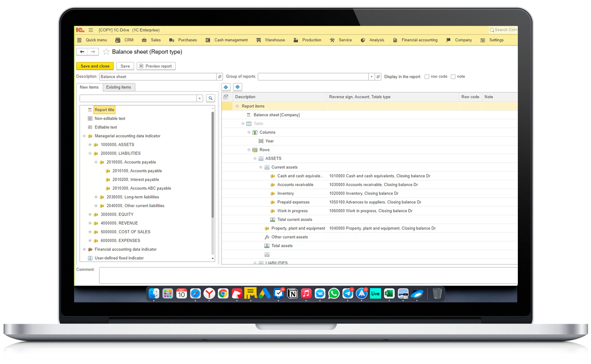This screenshot has height=364, width=591.
Task: Collapse the 2000000, LIABILITIES node
Action: tap(90, 154)
